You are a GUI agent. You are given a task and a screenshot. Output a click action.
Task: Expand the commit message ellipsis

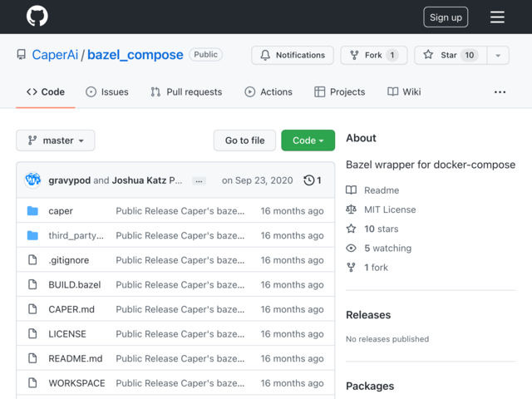point(199,181)
